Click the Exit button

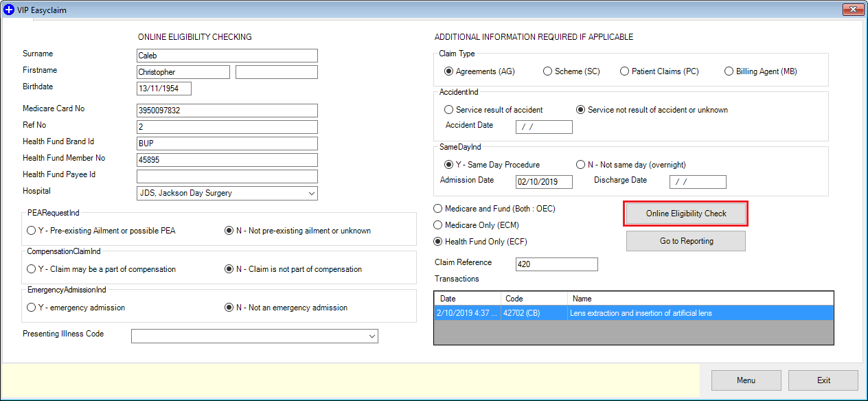[x=823, y=380]
